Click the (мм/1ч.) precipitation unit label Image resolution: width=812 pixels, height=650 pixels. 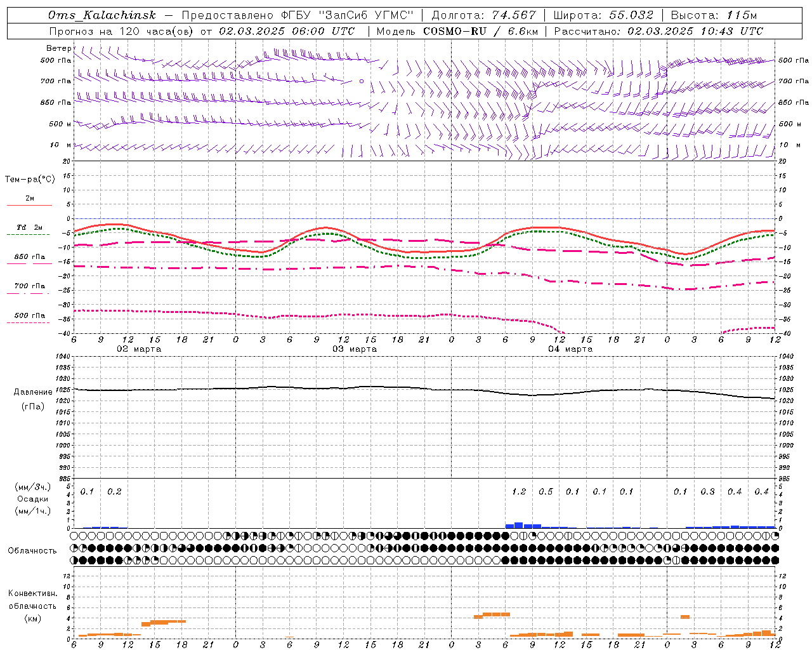(x=33, y=511)
